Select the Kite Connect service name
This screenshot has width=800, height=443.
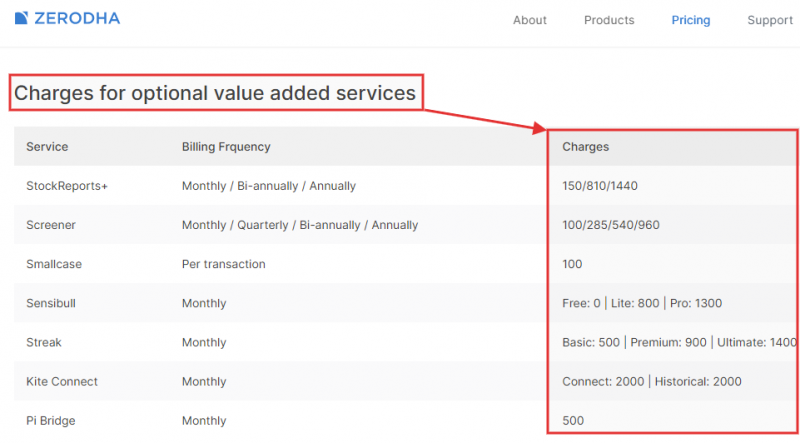click(x=62, y=381)
